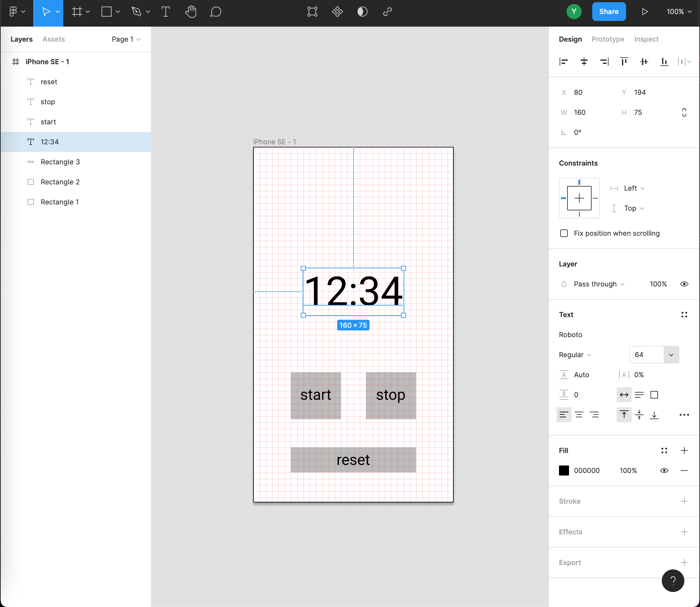
Task: Click the present play button
Action: [x=645, y=12]
